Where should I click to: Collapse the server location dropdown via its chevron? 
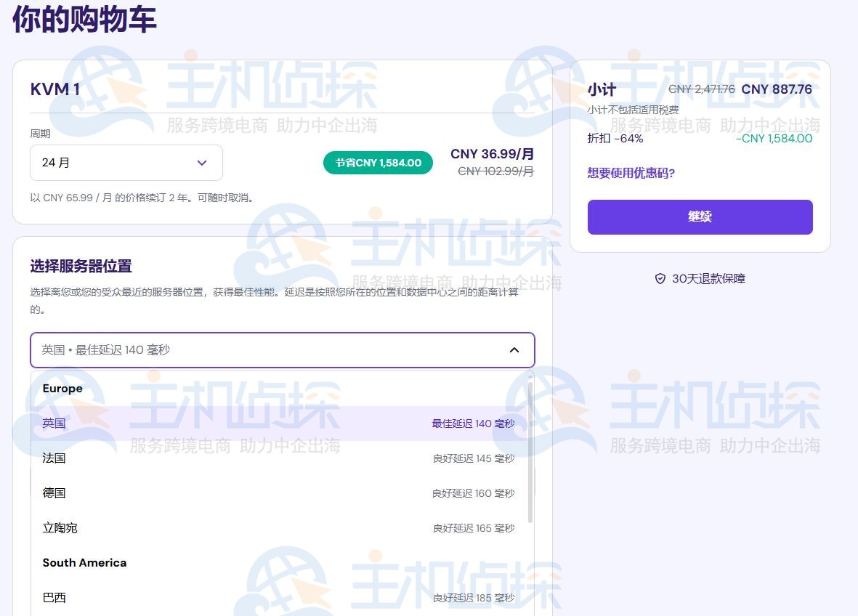pos(514,349)
